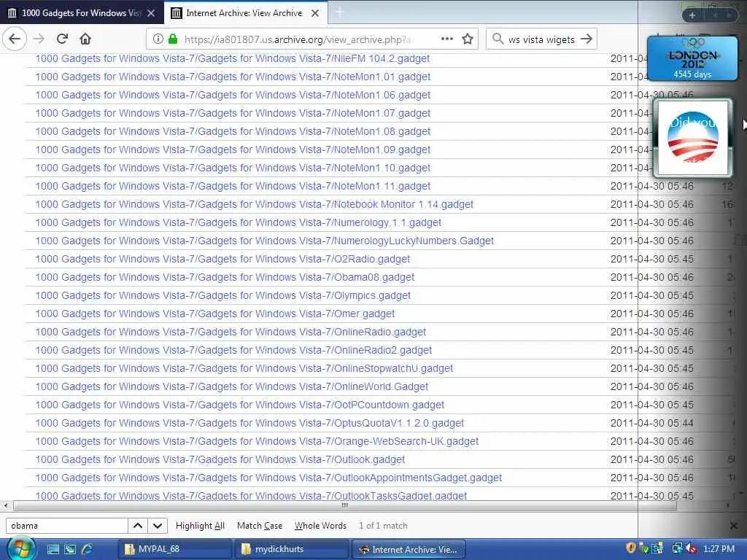Open the OnlineStopwatchU.gadget link
Viewport: 747px width, 560px height.
click(244, 368)
